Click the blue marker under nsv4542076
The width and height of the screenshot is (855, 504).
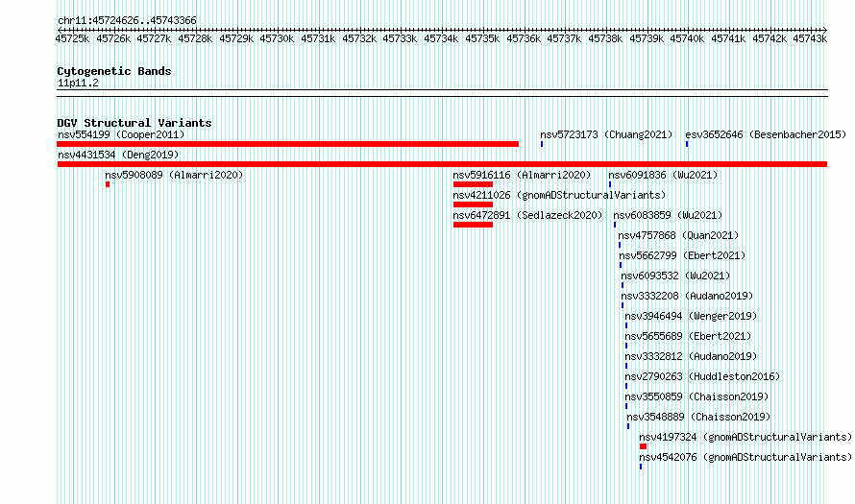pyautogui.click(x=641, y=467)
